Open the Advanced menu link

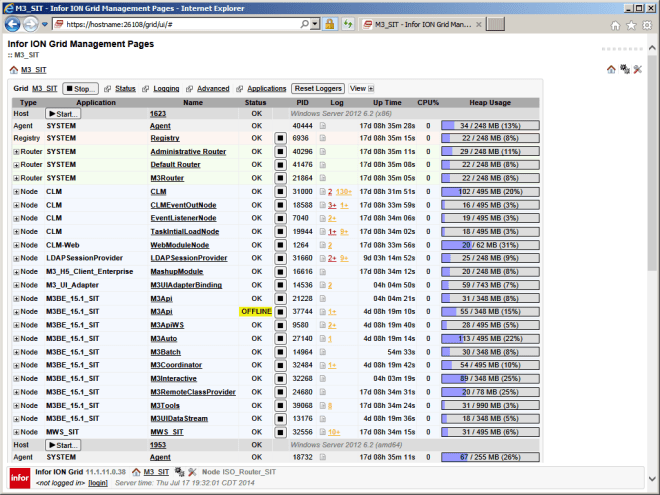212,89
